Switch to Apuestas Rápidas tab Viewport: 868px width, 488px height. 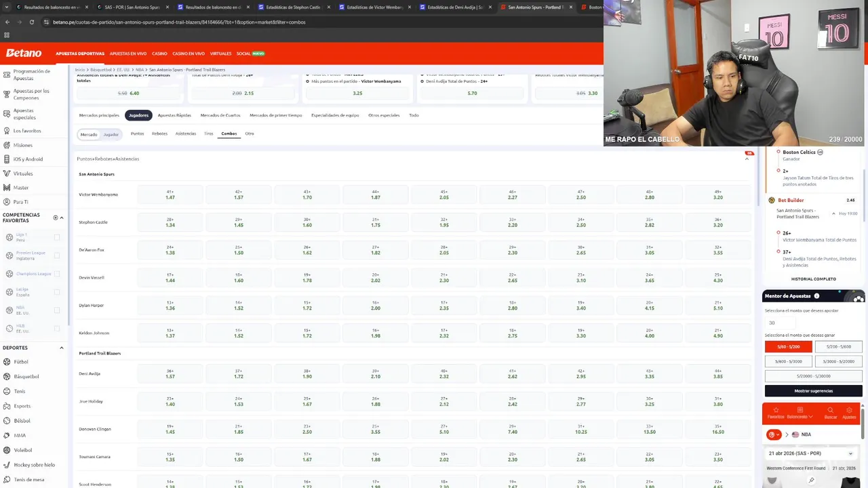[174, 115]
